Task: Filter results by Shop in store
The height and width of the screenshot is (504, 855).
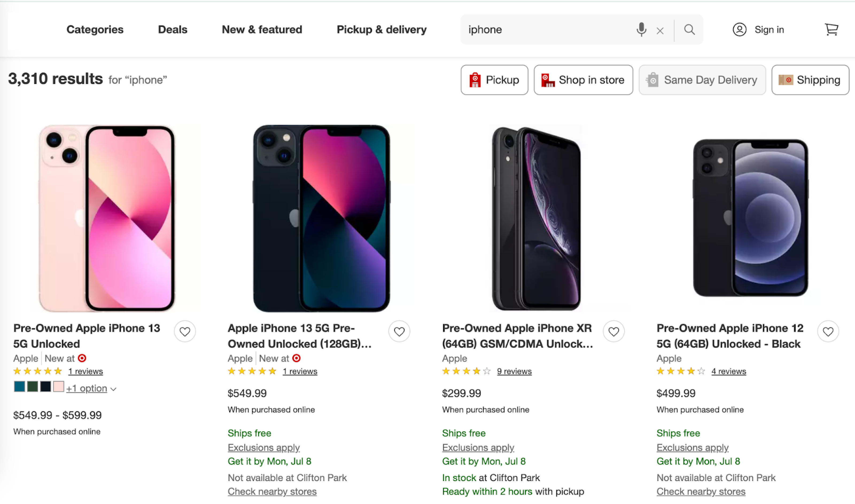Action: tap(583, 80)
